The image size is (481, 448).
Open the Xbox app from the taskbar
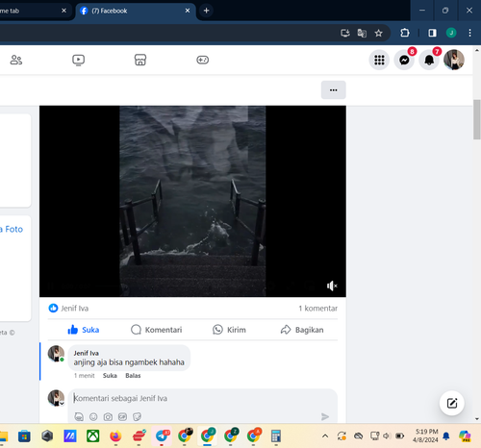tap(93, 436)
